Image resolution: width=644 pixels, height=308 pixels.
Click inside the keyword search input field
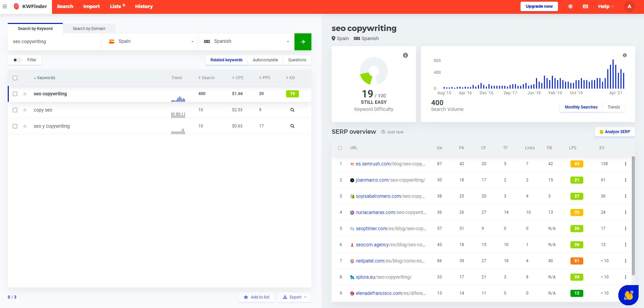coord(54,41)
